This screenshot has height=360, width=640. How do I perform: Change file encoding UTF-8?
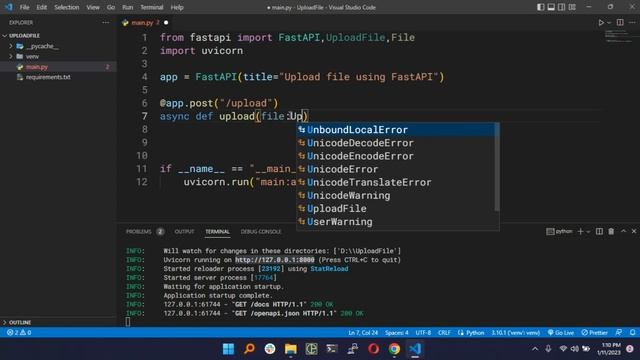coord(423,333)
